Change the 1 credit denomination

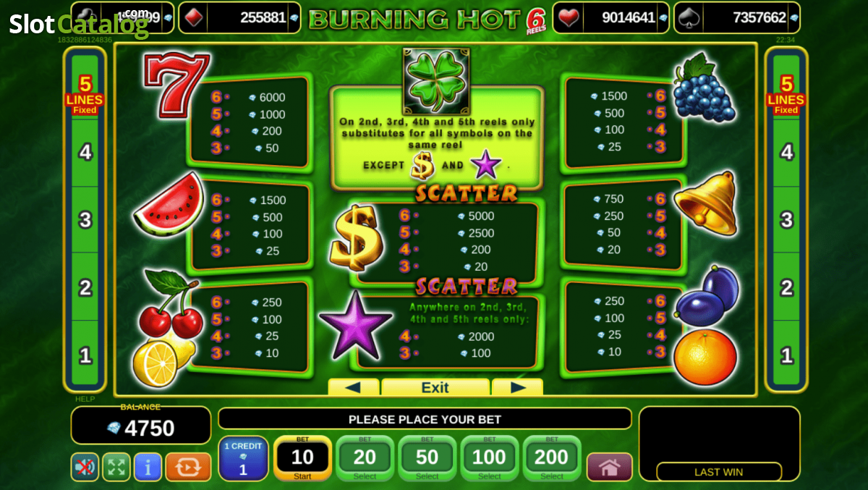(243, 458)
